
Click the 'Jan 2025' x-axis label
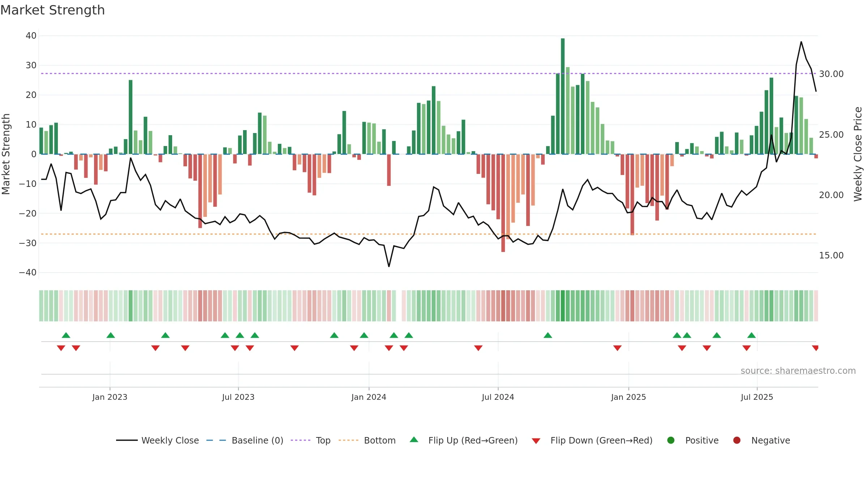click(x=629, y=397)
